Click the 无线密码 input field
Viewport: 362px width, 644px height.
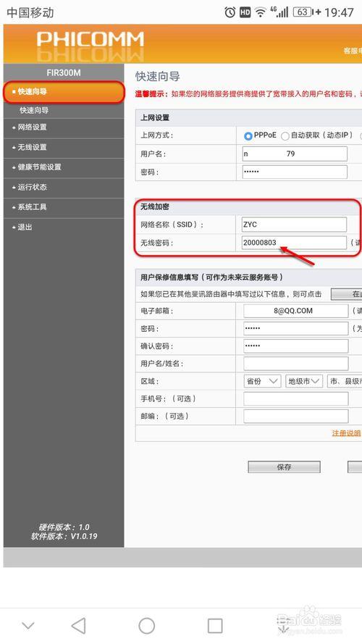(x=294, y=243)
